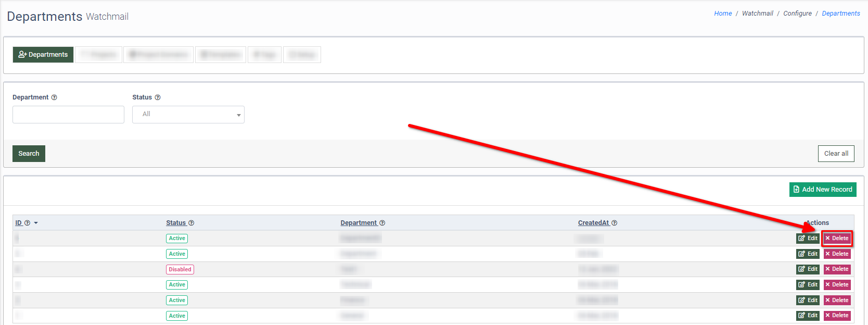Image resolution: width=868 pixels, height=325 pixels.
Task: Click Add New Record button
Action: [822, 190]
